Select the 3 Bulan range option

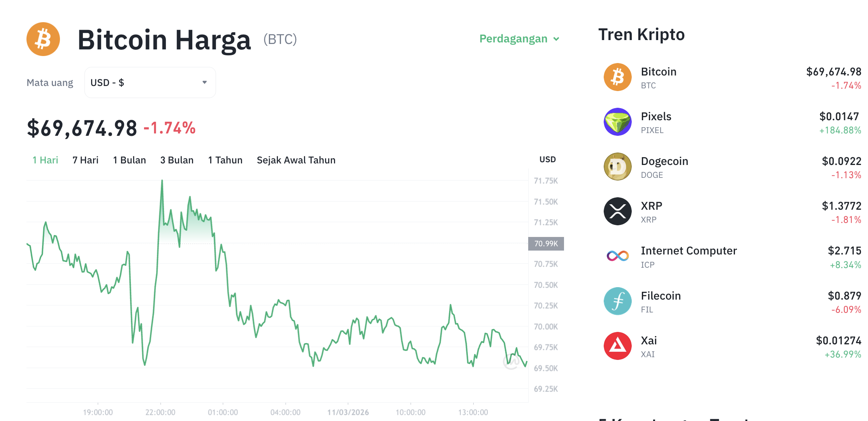point(177,160)
